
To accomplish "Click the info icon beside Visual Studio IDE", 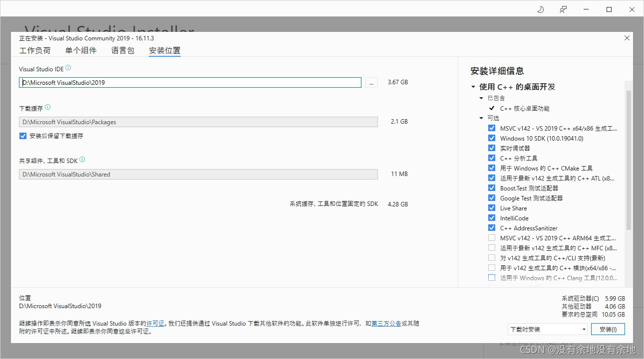I will point(68,68).
